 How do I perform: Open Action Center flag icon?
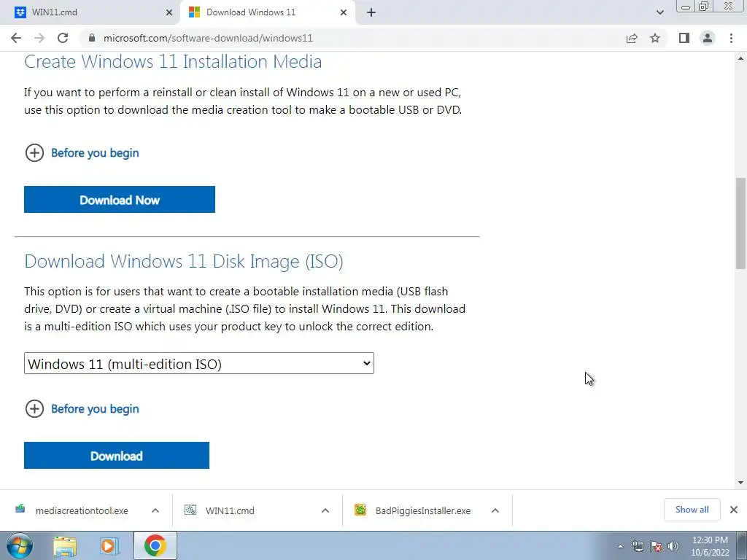click(656, 546)
